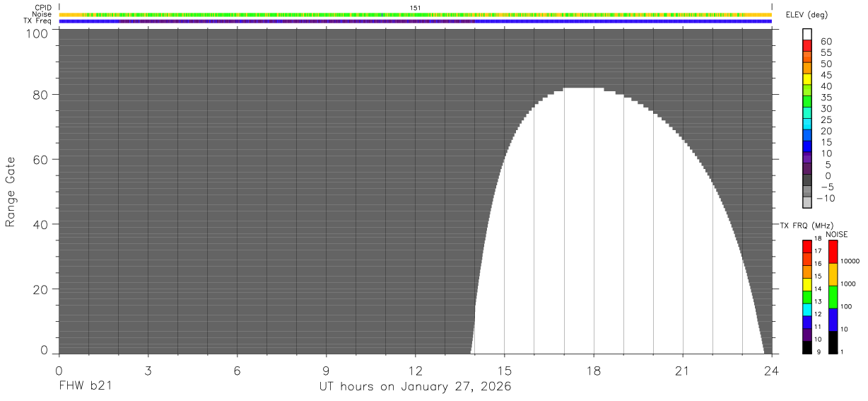Pick the green segment of the NOISE colorbar
868x401 pixels.
pyautogui.click(x=833, y=297)
